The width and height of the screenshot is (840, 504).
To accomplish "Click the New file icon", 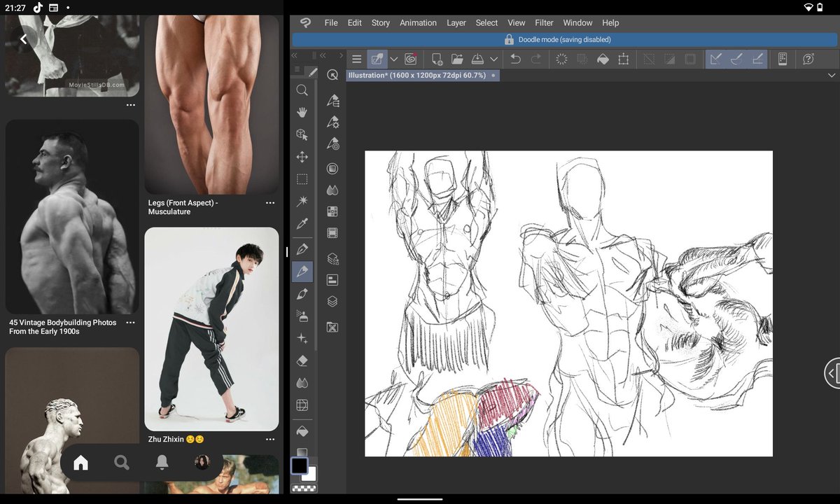I will coord(437,59).
